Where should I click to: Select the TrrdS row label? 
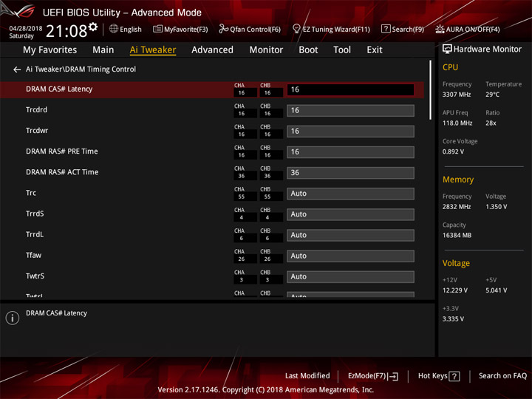[x=35, y=214]
